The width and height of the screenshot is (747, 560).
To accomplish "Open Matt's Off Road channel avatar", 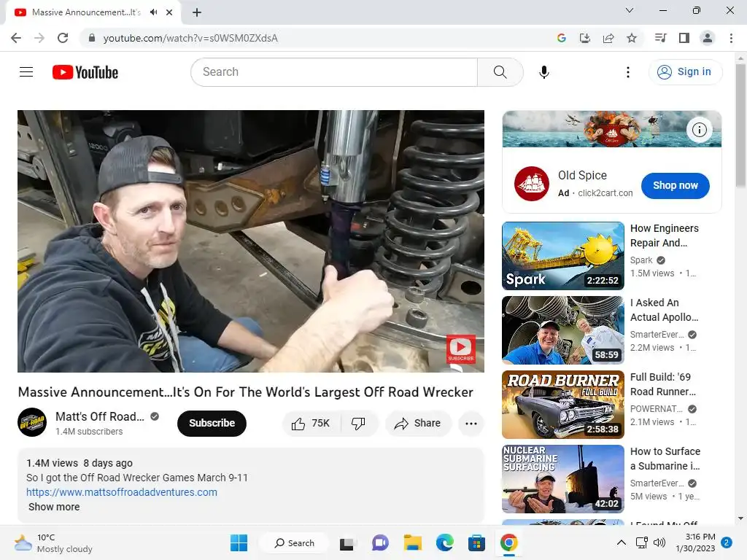I will (32, 422).
